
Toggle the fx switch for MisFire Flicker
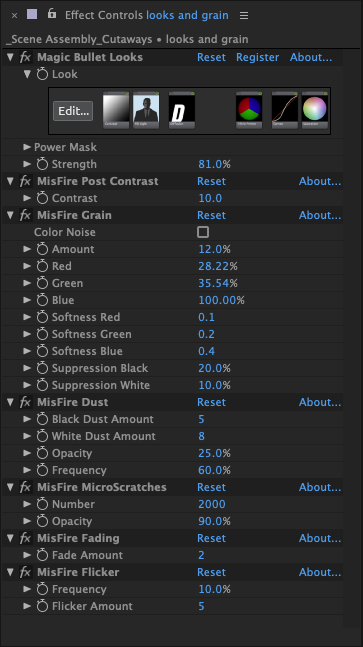[25, 572]
